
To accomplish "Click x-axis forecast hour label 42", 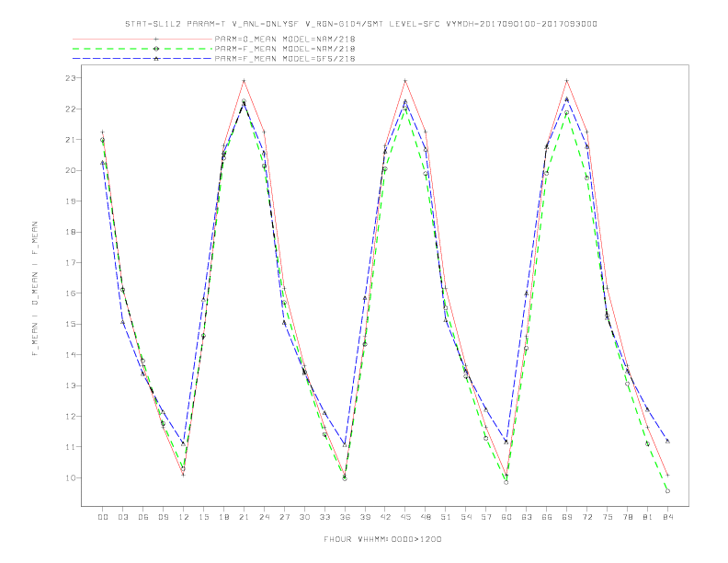I will (385, 517).
